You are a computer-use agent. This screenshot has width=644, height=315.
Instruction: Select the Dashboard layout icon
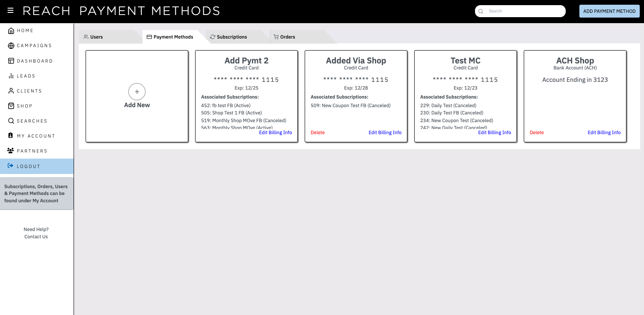(11, 61)
